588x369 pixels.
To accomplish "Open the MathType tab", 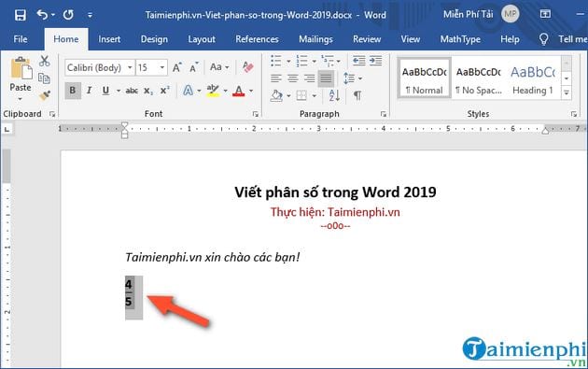I will click(x=460, y=39).
